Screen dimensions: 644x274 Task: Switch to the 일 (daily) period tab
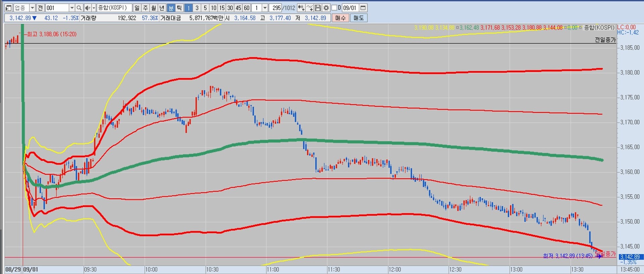pyautogui.click(x=137, y=8)
